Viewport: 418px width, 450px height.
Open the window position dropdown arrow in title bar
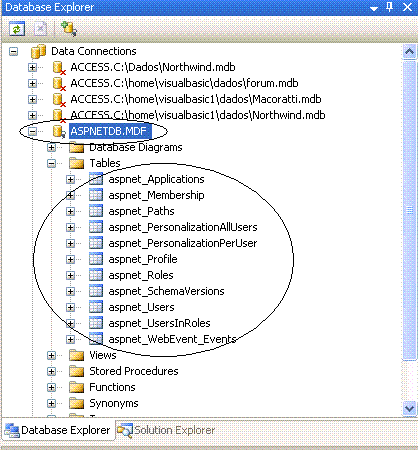click(374, 8)
